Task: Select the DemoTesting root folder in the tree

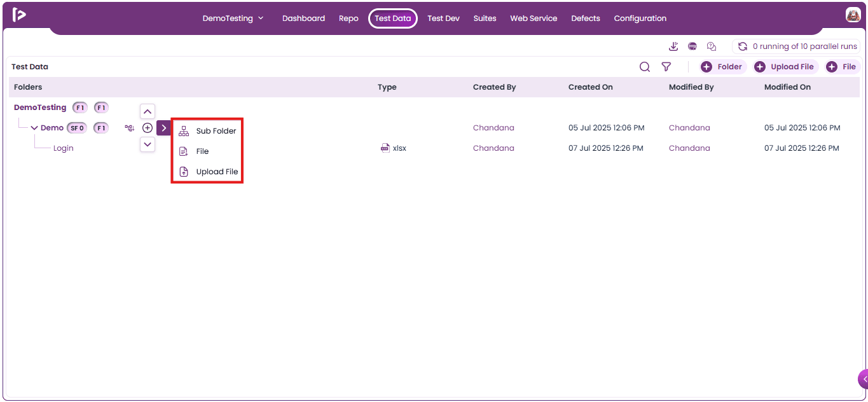Action: point(40,107)
